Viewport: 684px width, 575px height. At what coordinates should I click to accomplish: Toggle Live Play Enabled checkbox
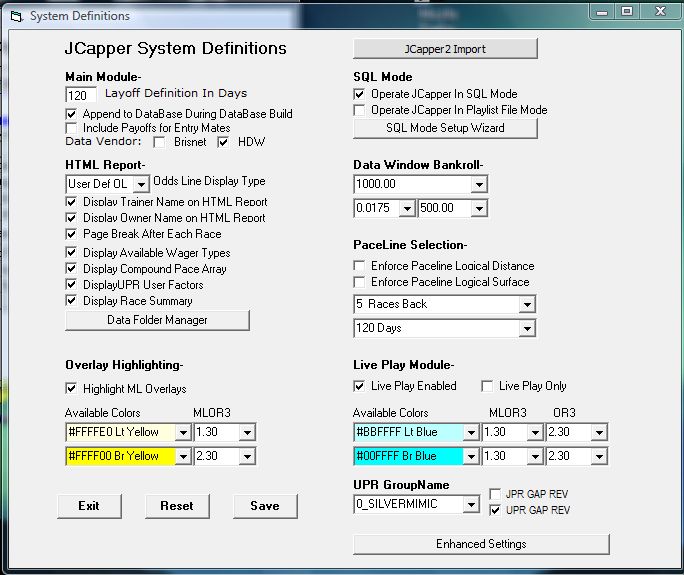(359, 386)
